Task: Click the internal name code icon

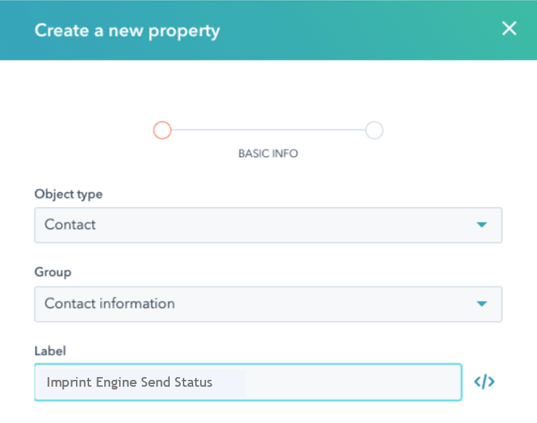Action: [x=484, y=382]
